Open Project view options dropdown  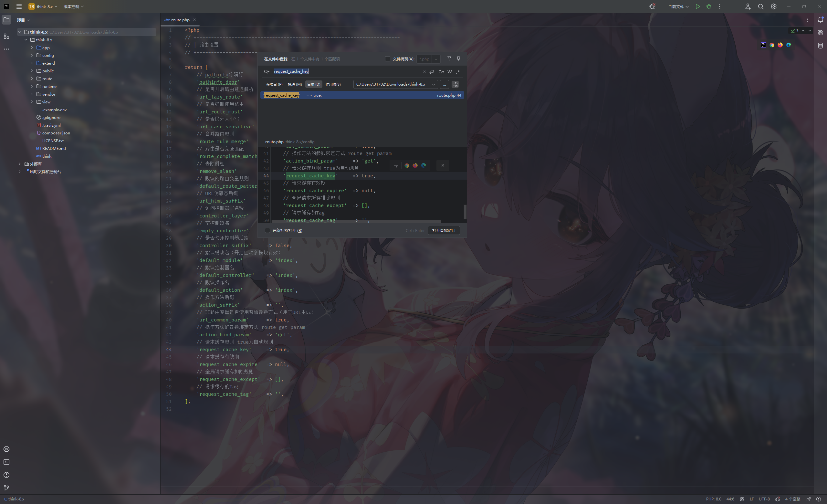[24, 20]
